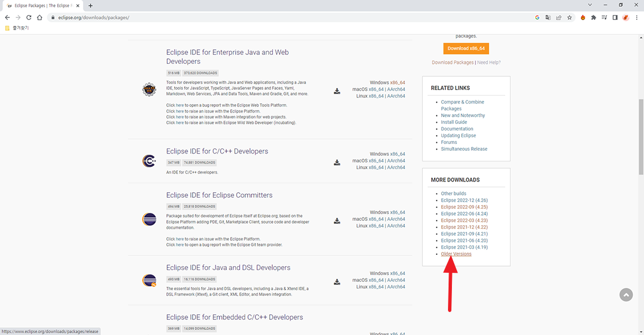Open Eclipse IDE for Embedded C/C++ Developers title
This screenshot has height=335, width=644.
(235, 317)
